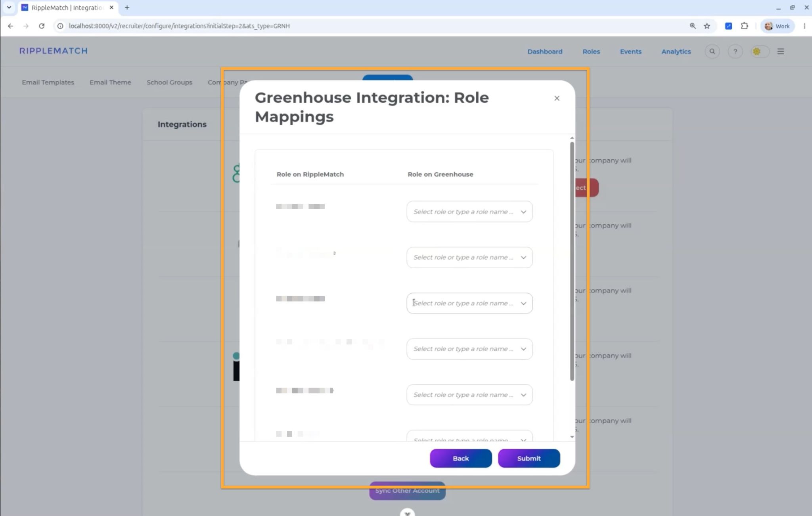Click the modal scrollbar up arrow
Screen dimensions: 812x516
pos(572,138)
